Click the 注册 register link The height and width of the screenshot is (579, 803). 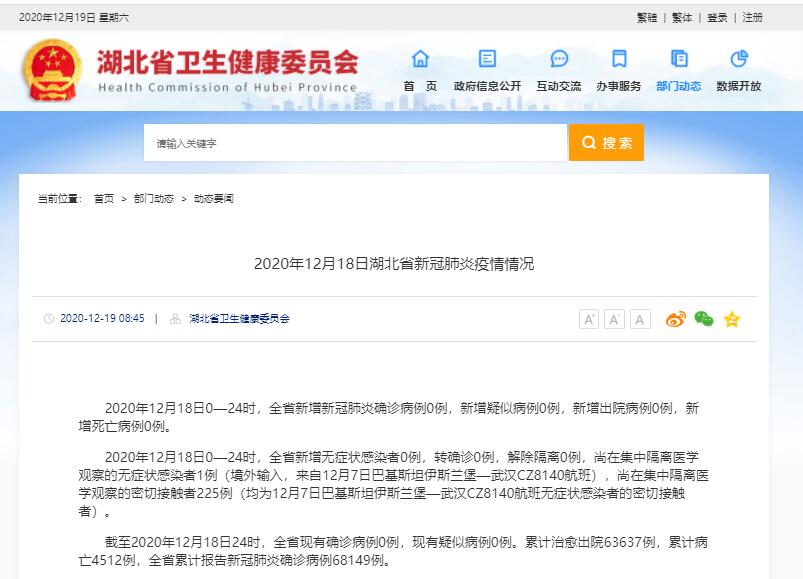pyautogui.click(x=752, y=18)
